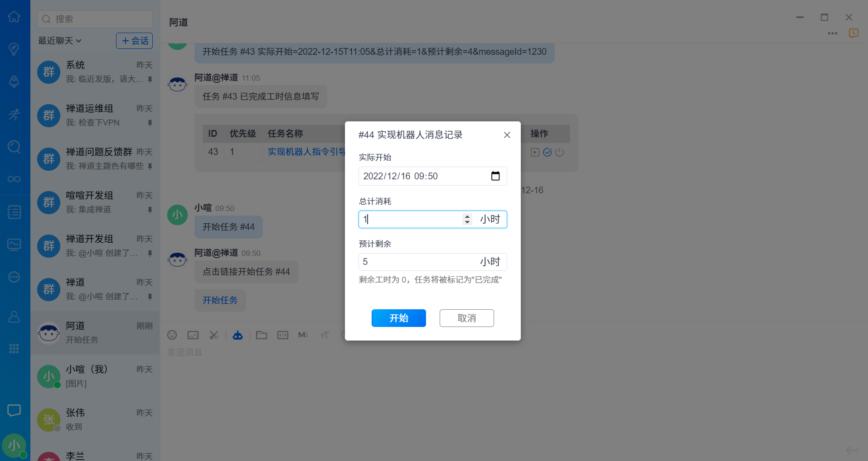Click the 预计剩余 input field

pyautogui.click(x=417, y=262)
